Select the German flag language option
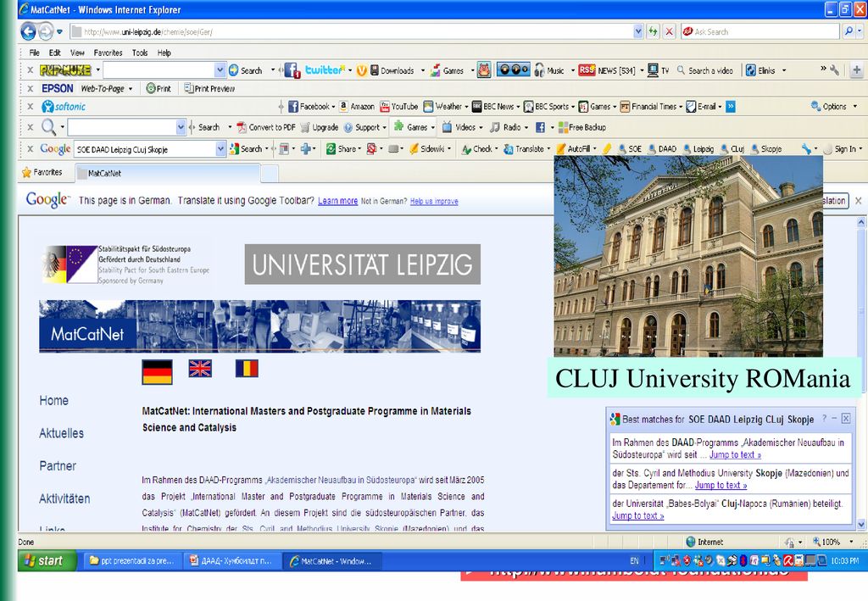This screenshot has height=601, width=868. click(157, 372)
